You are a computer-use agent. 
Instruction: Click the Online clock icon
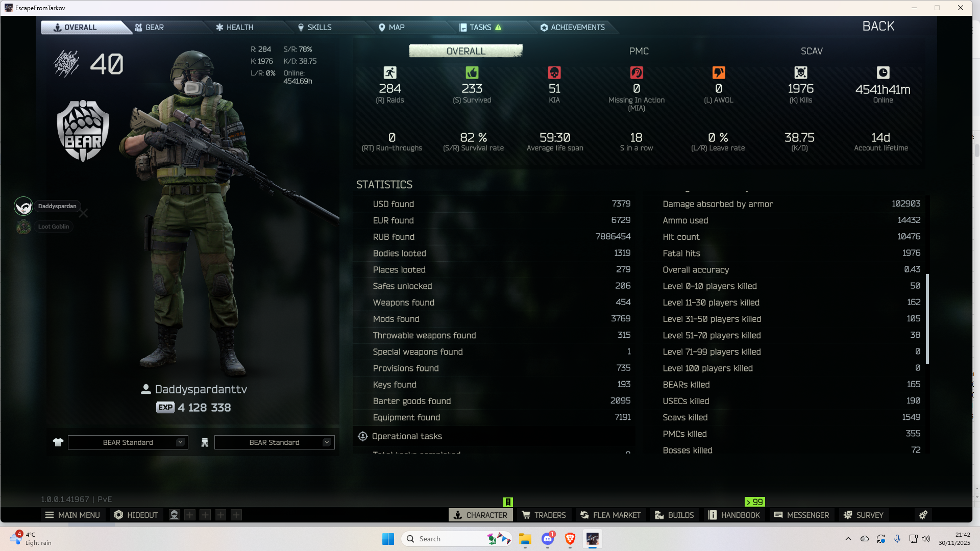(x=883, y=72)
